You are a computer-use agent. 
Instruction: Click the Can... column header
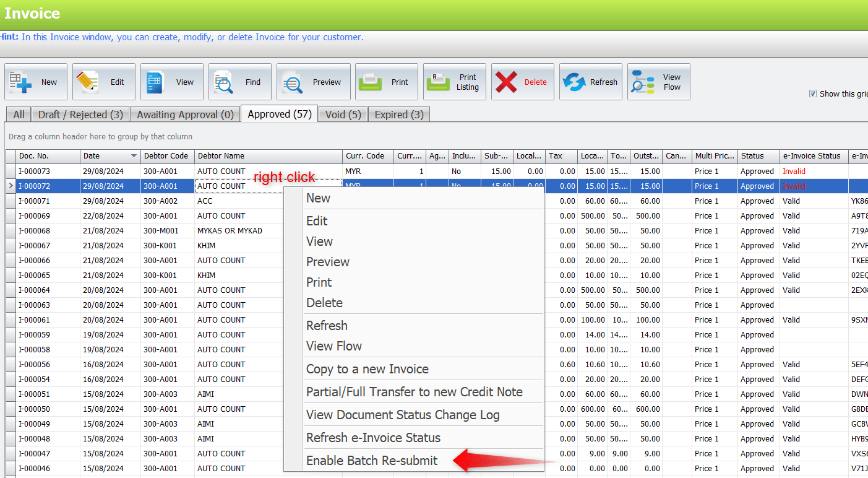point(677,156)
